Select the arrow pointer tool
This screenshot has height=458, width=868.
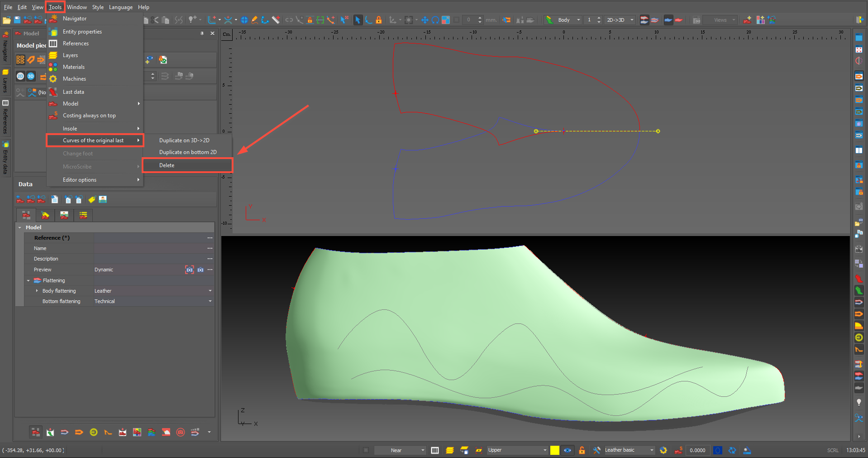coord(358,20)
